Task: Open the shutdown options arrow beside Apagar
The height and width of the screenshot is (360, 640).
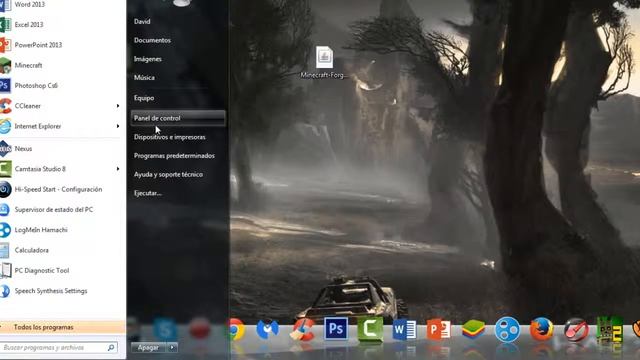Action: click(x=173, y=348)
